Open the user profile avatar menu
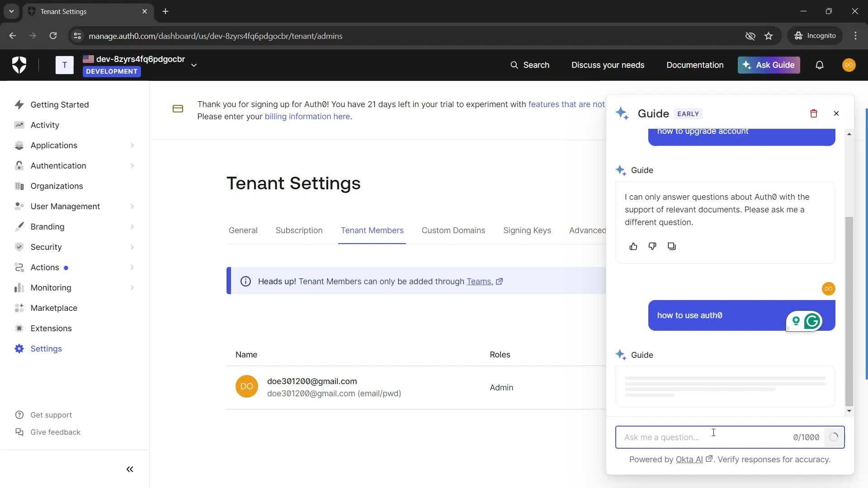The image size is (868, 488). coord(849,65)
